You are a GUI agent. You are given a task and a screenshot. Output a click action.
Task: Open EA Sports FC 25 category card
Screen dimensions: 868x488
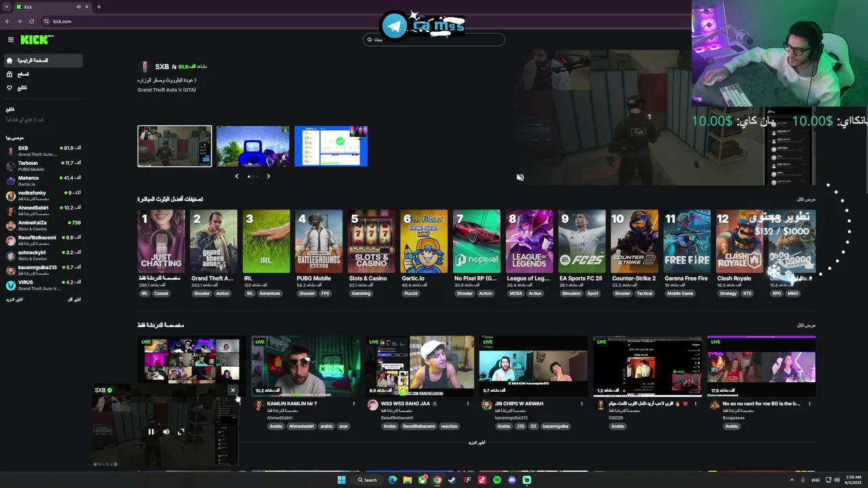point(582,241)
